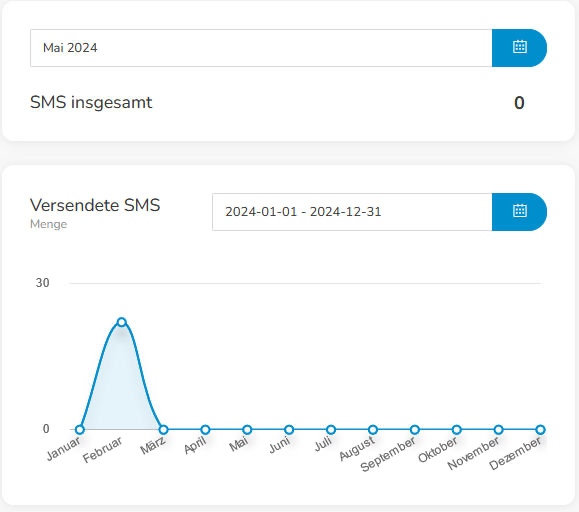Select the Juni data point on chart

[x=289, y=430]
